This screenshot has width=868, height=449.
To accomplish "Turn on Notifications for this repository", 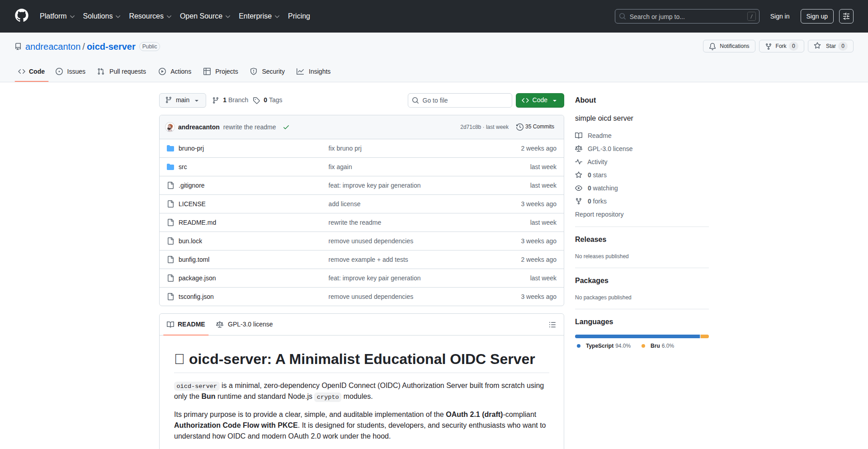I will pos(729,46).
